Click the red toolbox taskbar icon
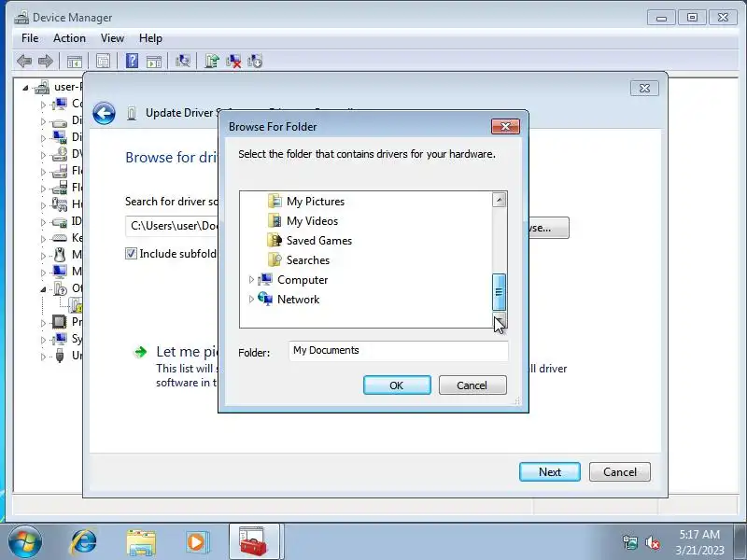747x560 pixels. click(254, 542)
